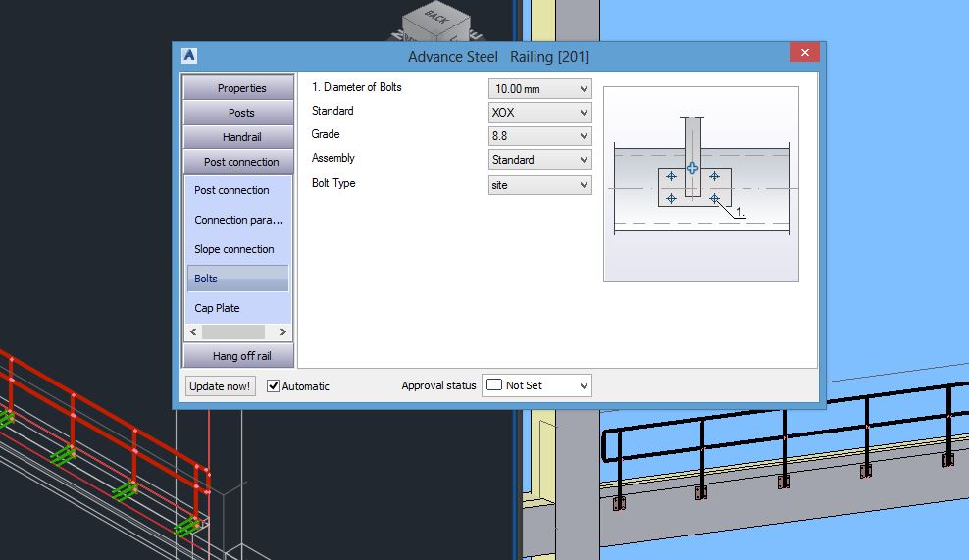The image size is (969, 560).
Task: Click right scroll arrow of sub-item list
Action: click(x=283, y=331)
